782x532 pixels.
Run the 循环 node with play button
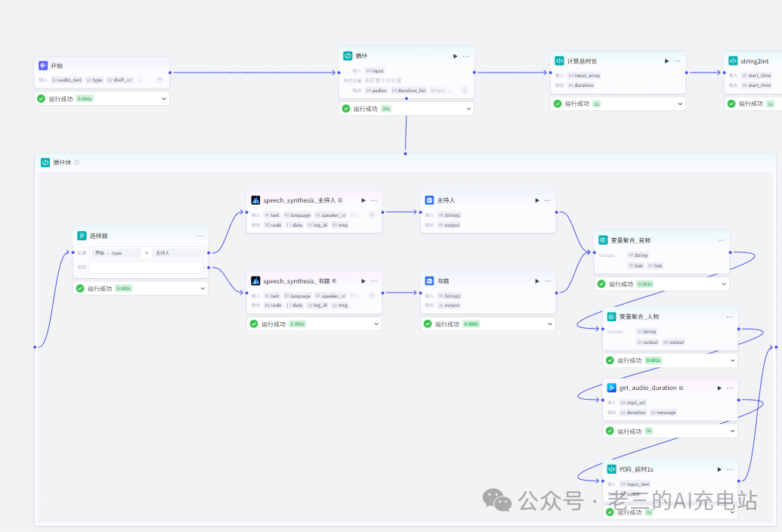tap(455, 57)
